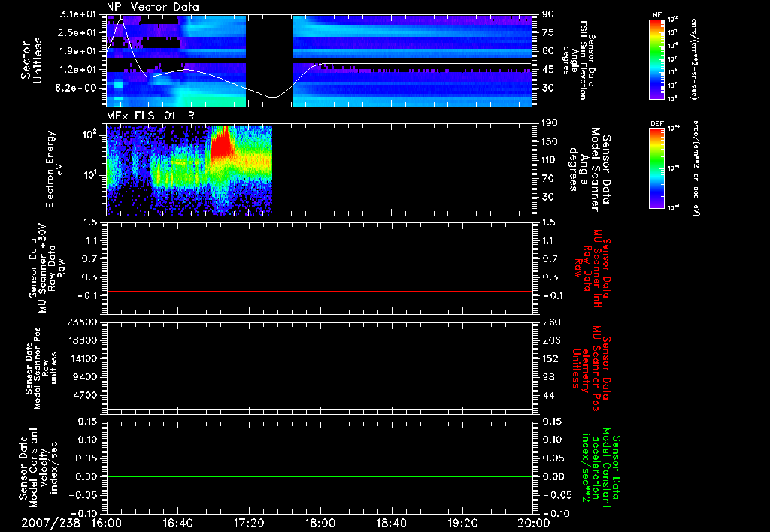
Task: Click the 'Sector Unitless' axis label
Action: [x=32, y=60]
